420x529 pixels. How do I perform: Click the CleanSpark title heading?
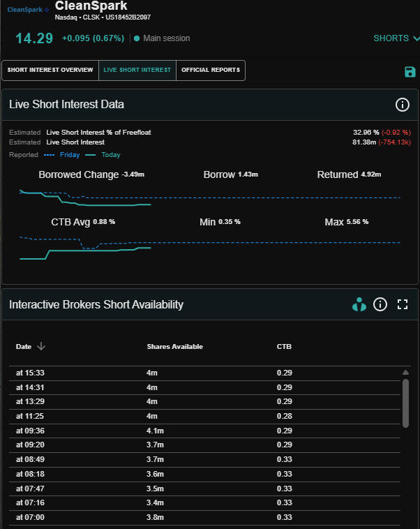91,6
